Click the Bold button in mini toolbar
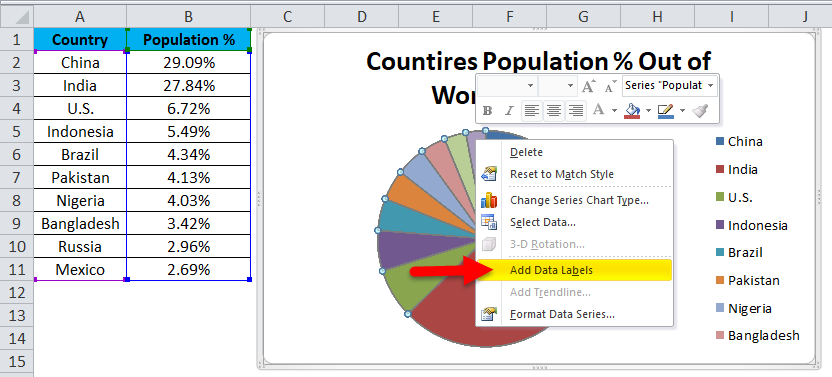 point(488,110)
